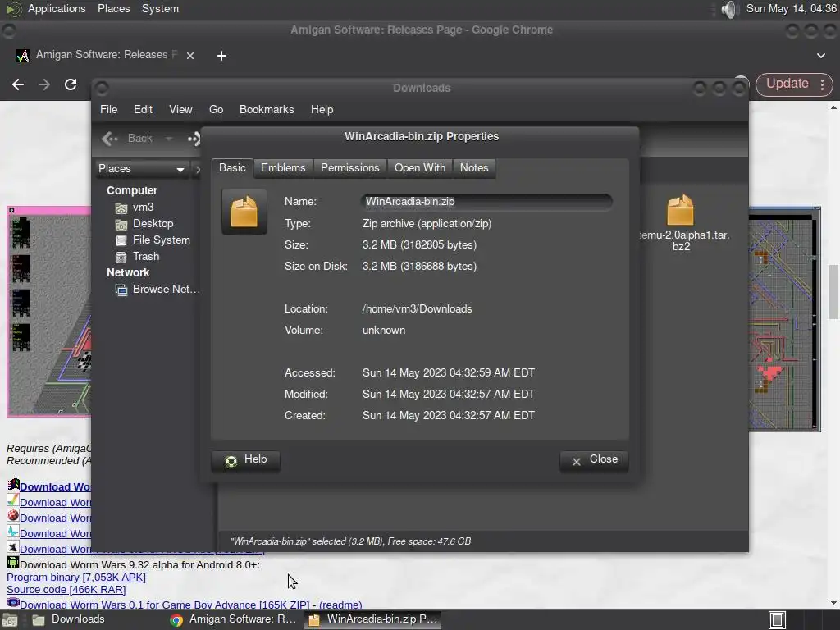Open the Help menu in Downloads
The height and width of the screenshot is (630, 840).
322,109
